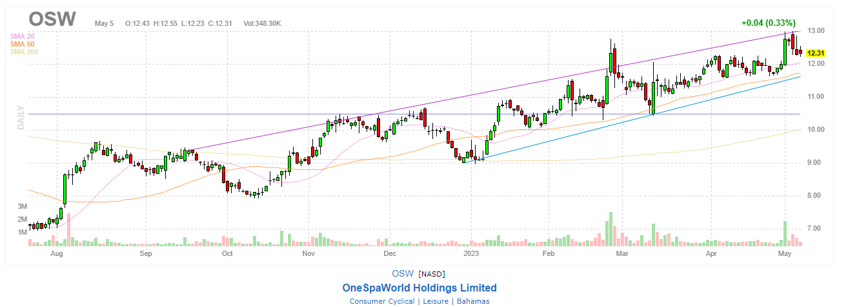This screenshot has height=307, width=868.
Task: Click the Nov label on time axis
Action: [x=308, y=255]
